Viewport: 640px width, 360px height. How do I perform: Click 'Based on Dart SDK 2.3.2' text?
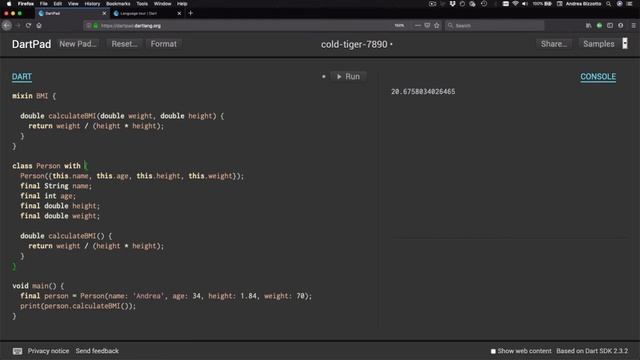pyautogui.click(x=592, y=351)
